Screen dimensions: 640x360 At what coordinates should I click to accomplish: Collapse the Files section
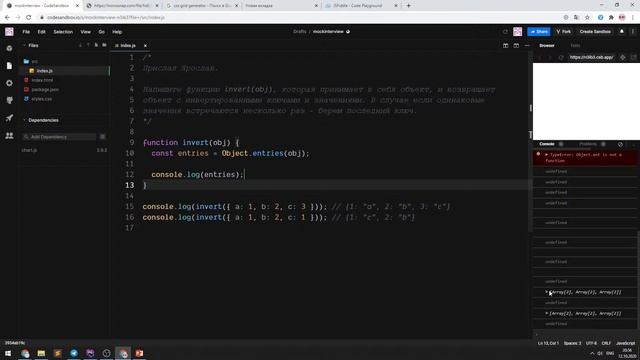coord(31,46)
